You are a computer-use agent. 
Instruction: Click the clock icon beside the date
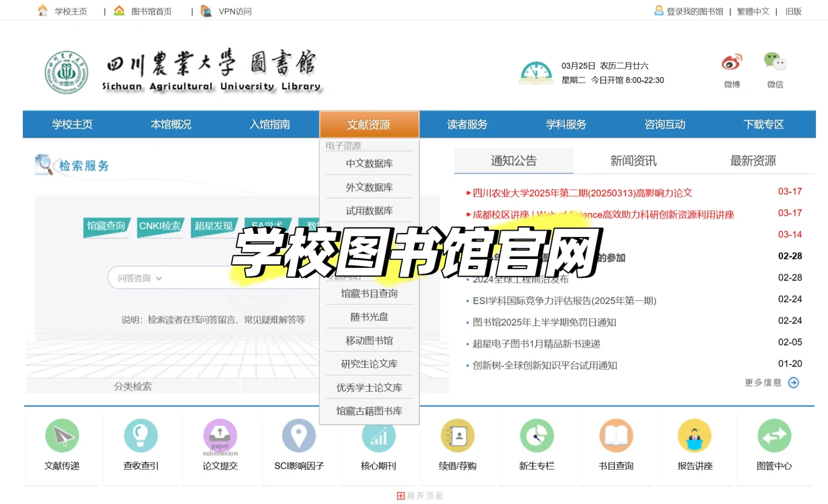coord(536,73)
